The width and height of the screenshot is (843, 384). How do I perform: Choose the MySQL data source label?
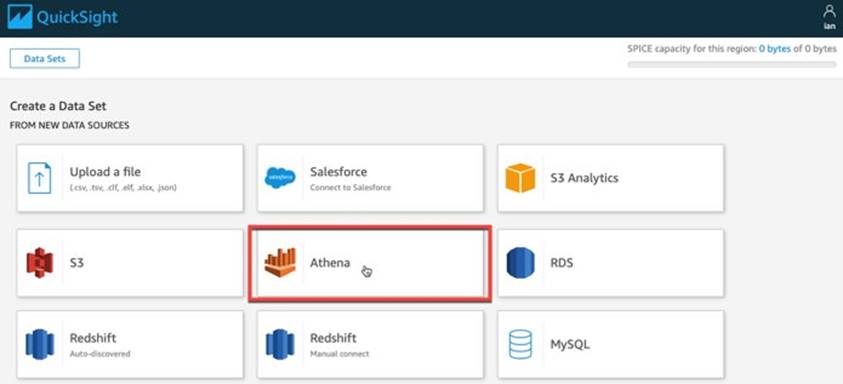(x=570, y=344)
